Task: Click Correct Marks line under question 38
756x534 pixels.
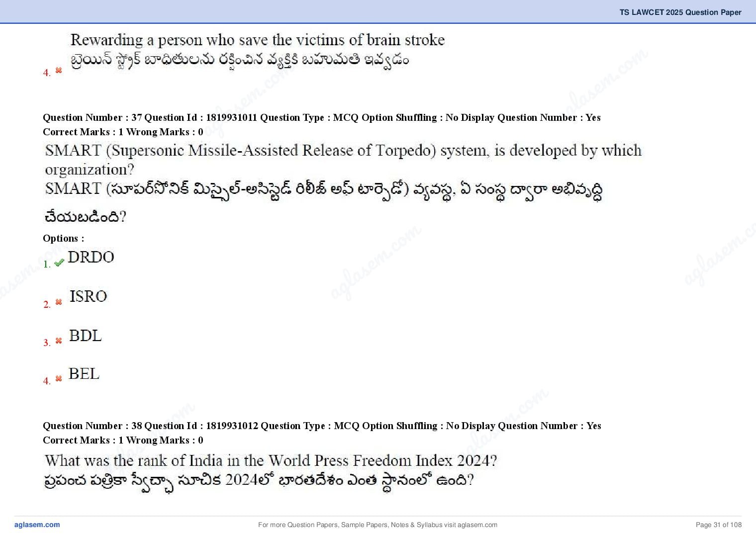Action: (x=123, y=440)
